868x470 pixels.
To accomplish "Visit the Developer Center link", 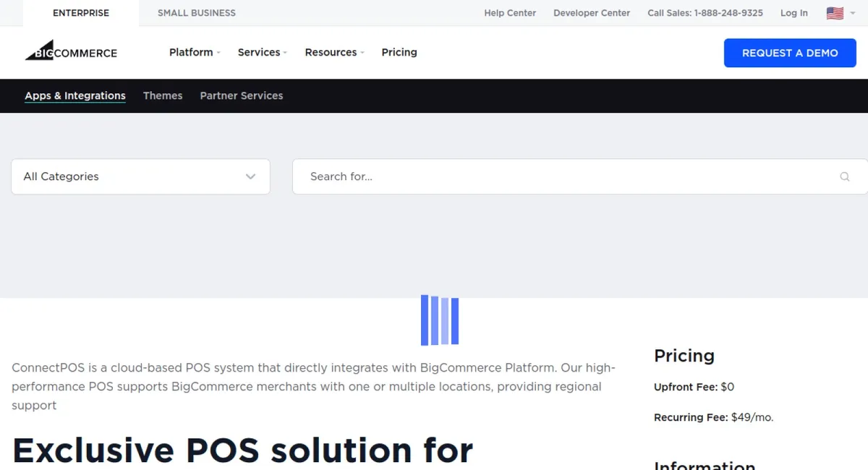I will tap(592, 13).
